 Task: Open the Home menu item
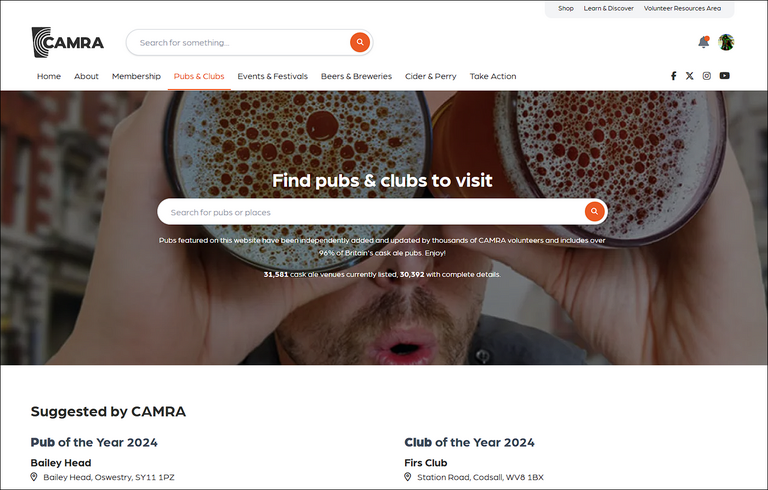tap(49, 76)
